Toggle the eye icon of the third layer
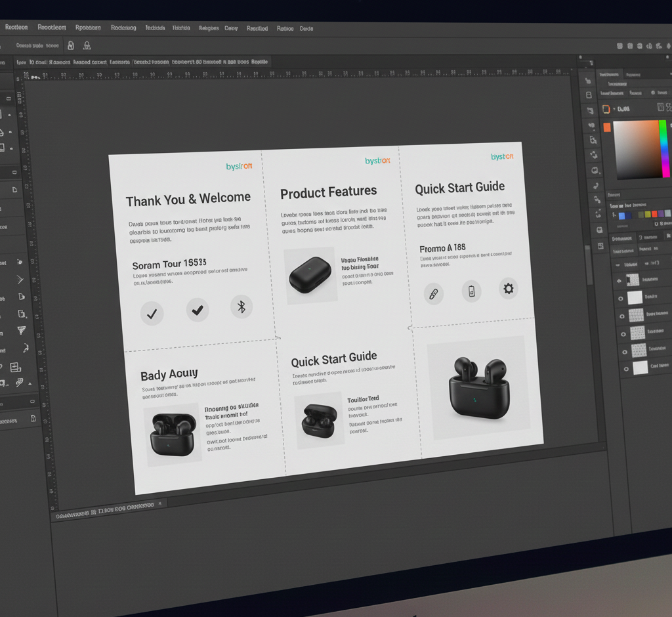 tap(622, 316)
